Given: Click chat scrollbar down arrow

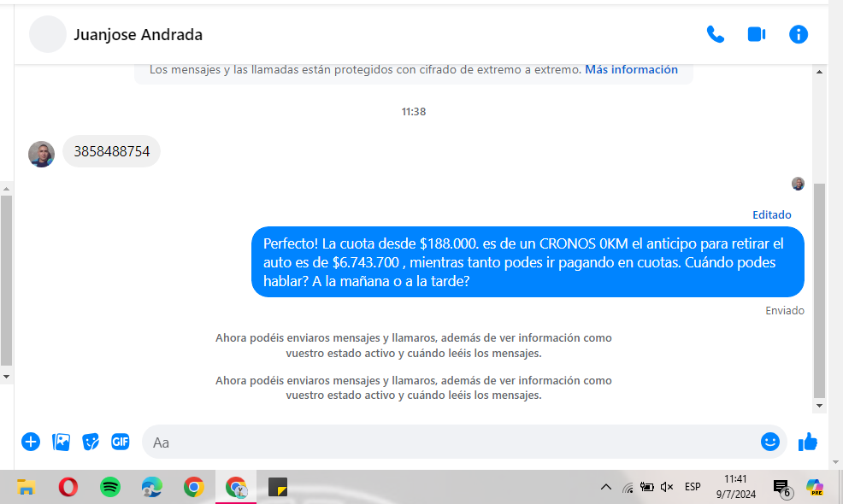Looking at the screenshot, I should point(819,406).
